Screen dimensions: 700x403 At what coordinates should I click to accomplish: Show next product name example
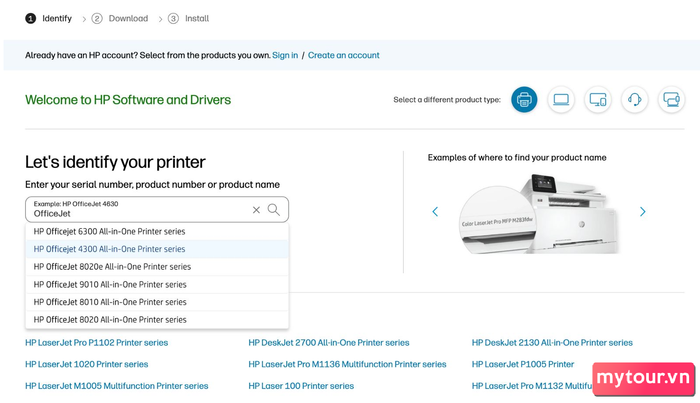pyautogui.click(x=642, y=212)
